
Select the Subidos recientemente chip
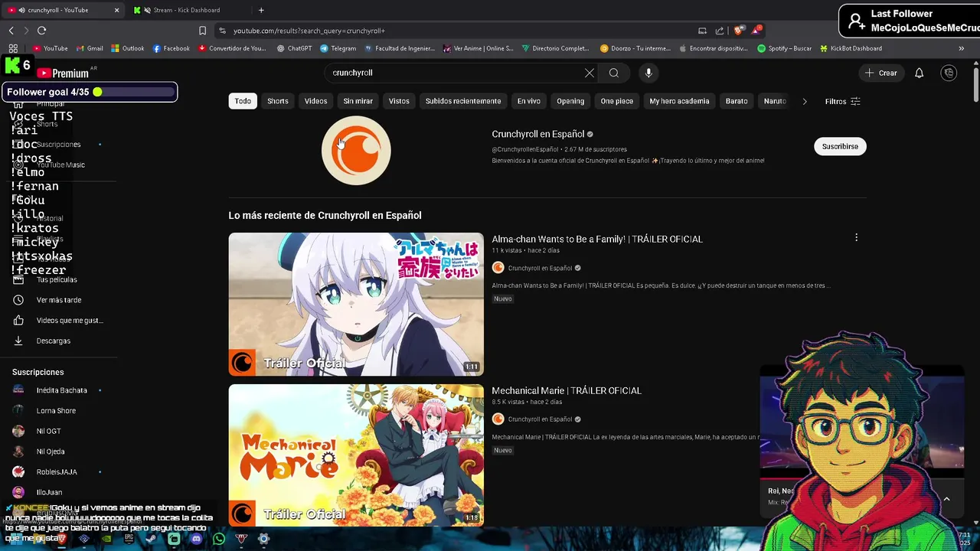(x=463, y=101)
